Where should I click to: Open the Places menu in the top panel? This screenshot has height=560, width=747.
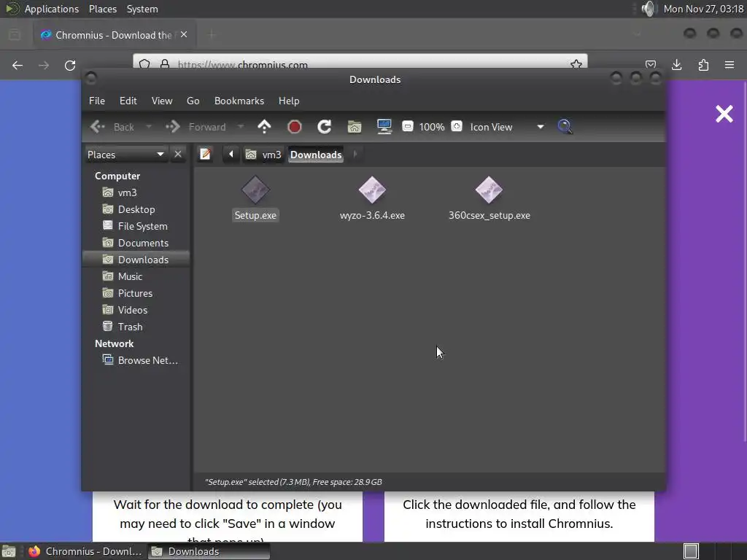click(102, 9)
